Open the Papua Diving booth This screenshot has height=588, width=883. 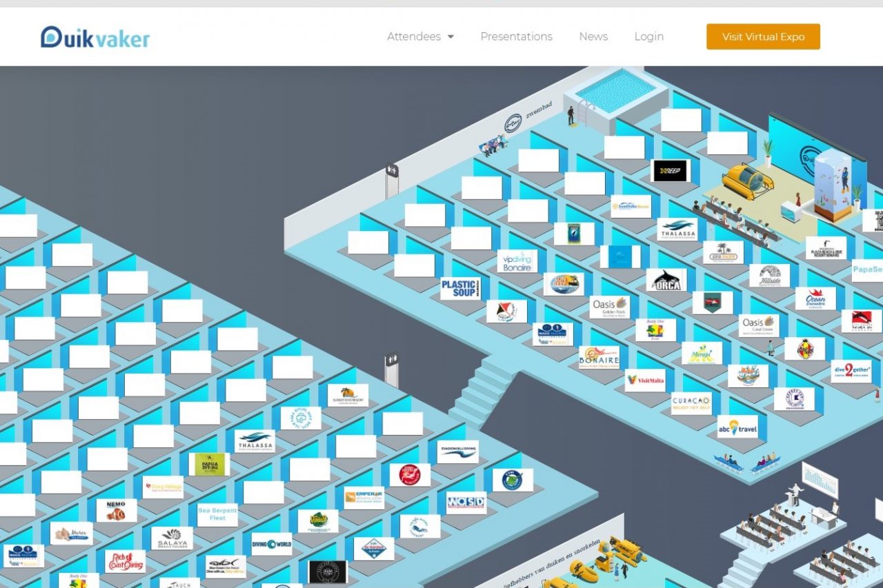210,464
